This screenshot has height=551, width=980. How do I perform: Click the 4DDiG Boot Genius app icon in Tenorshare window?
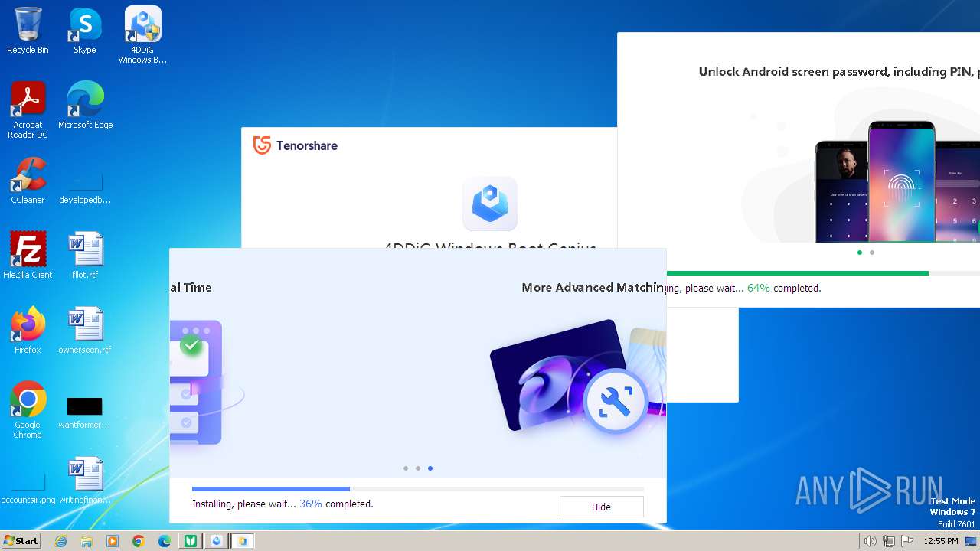(x=490, y=204)
